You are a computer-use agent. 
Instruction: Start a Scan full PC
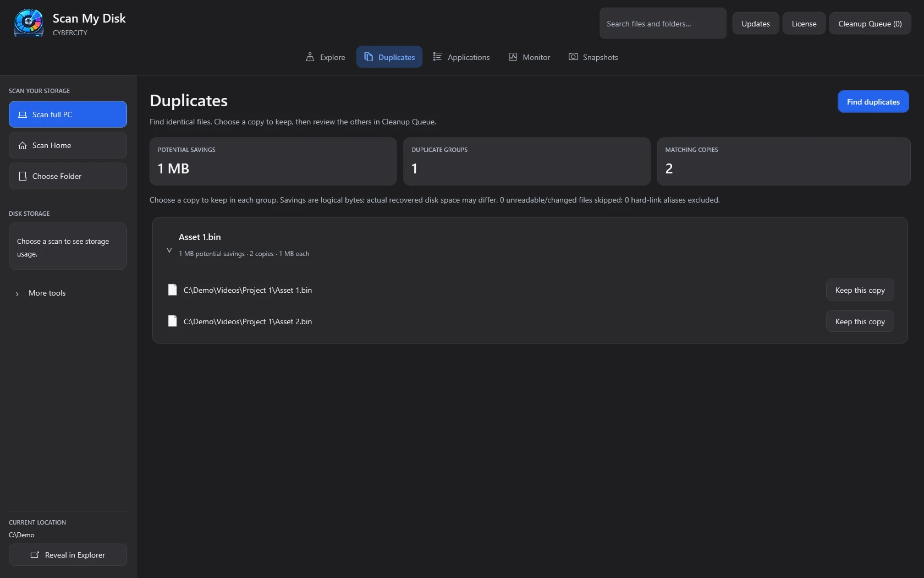coord(68,114)
